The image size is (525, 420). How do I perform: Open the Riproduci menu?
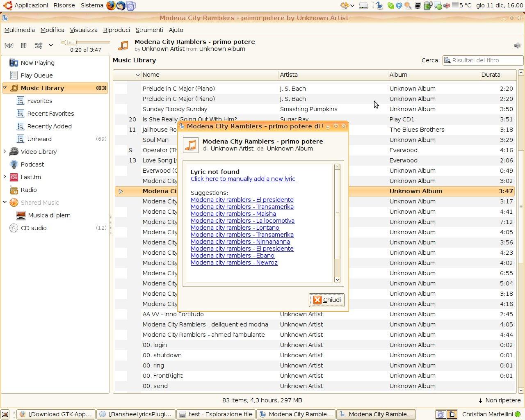point(116,30)
